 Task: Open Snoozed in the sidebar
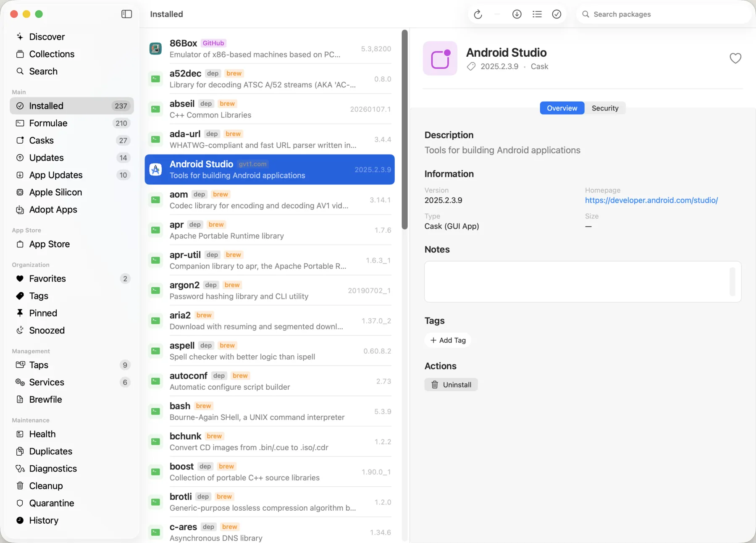72,330
